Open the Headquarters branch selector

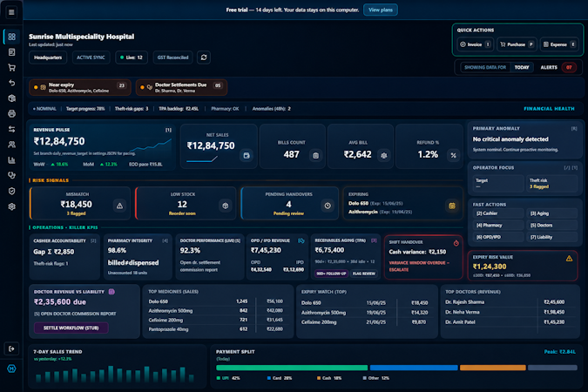coord(48,57)
